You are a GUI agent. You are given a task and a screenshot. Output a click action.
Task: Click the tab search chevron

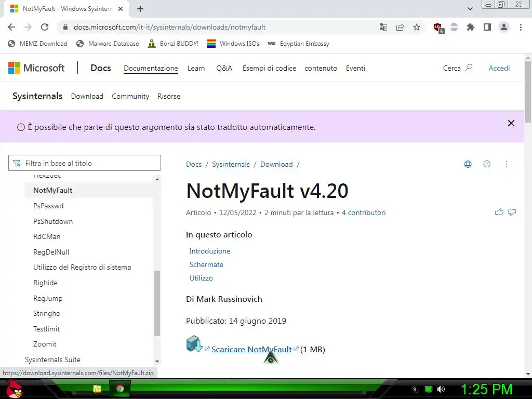470,9
